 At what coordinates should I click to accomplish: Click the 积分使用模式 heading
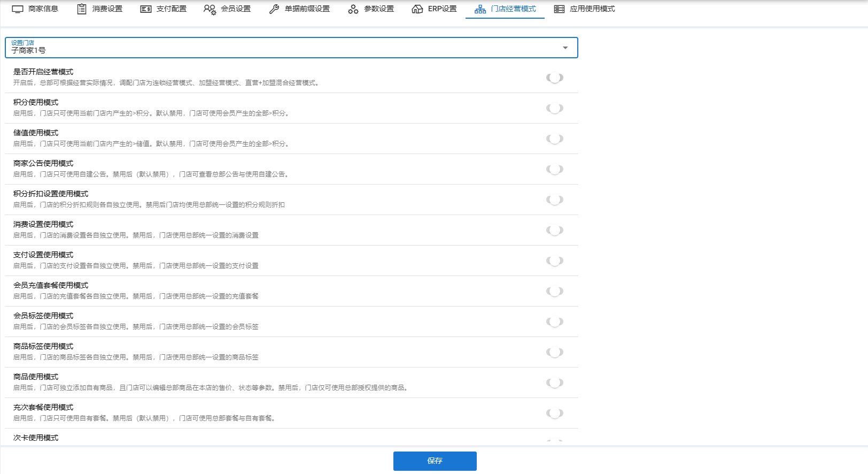[36, 102]
